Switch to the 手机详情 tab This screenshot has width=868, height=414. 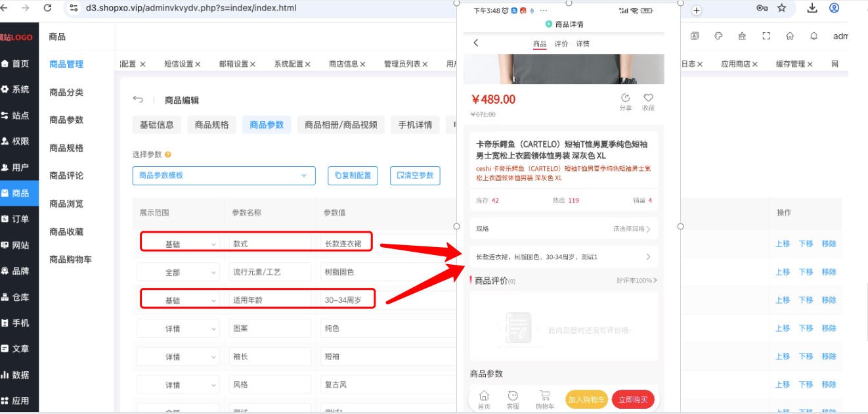(x=415, y=125)
